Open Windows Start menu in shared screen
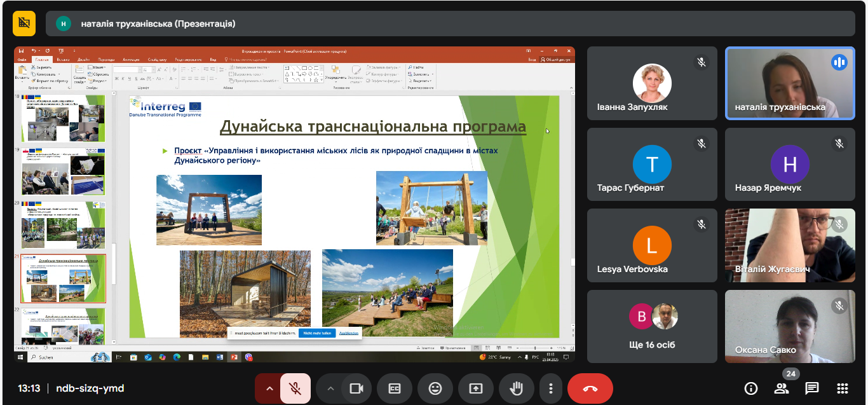Screen dimensions: 868x405 coord(20,357)
